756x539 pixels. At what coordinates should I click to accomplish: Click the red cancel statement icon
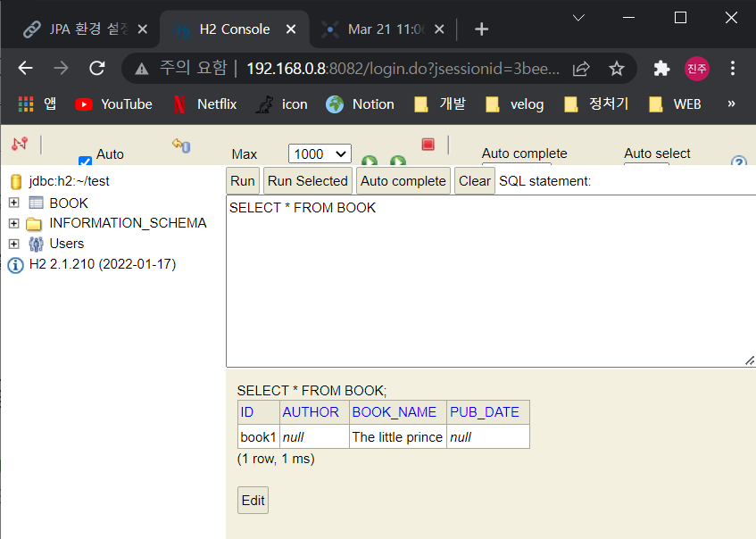[427, 143]
